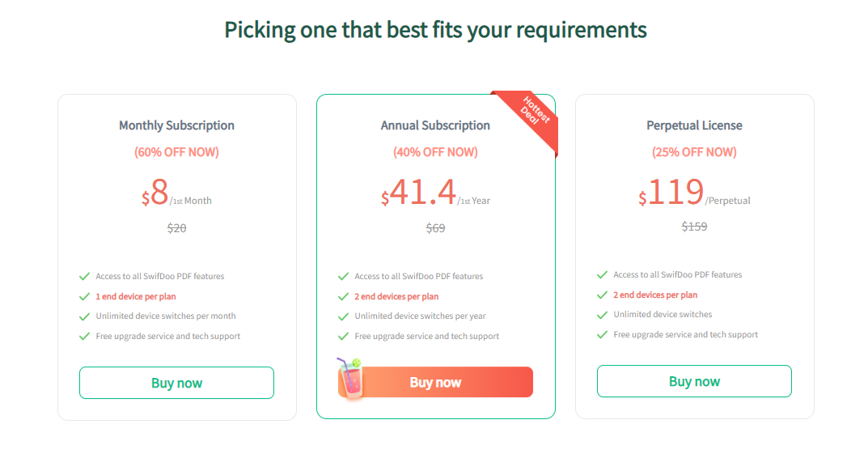Click checkmark beside Perpetual 'Free upgrade service and tech support'
The width and height of the screenshot is (868, 458).
[603, 334]
